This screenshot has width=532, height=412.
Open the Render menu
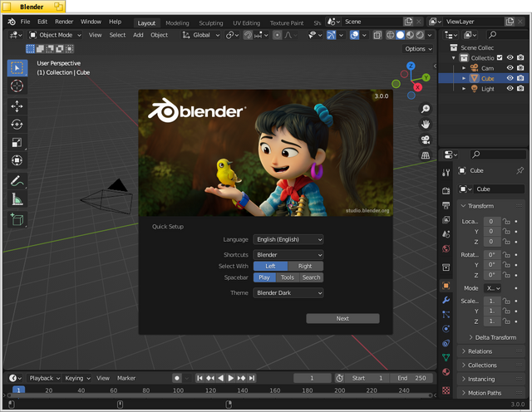64,22
